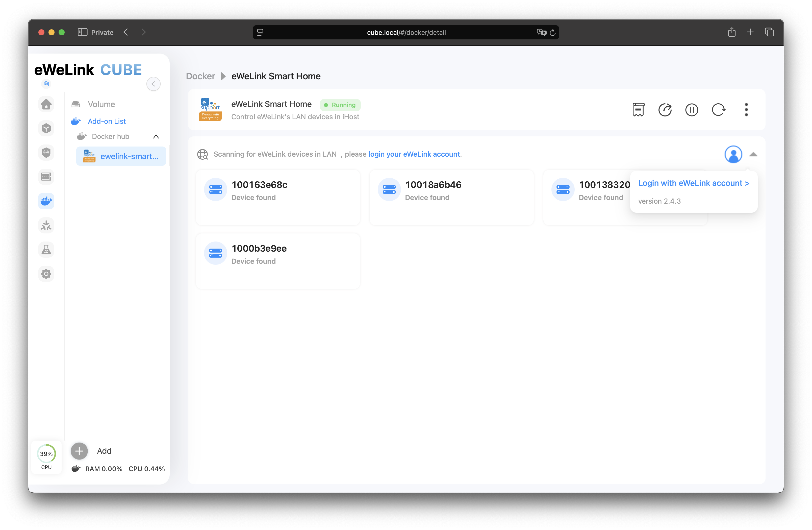Click the 39% CPU usage gauge
The height and width of the screenshot is (530, 812).
click(46, 454)
